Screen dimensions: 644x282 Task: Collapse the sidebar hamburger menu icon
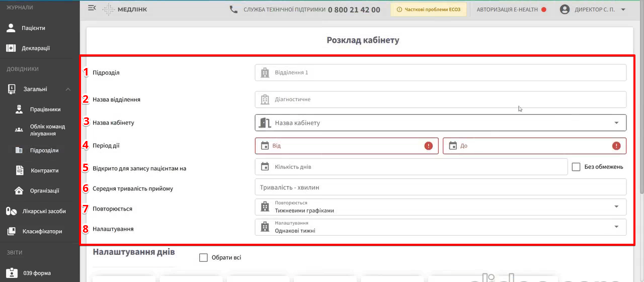(x=92, y=8)
